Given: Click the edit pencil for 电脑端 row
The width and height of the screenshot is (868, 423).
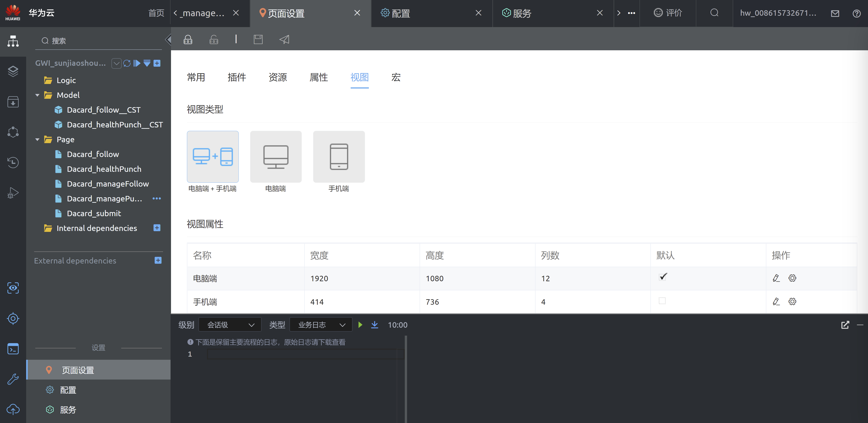Looking at the screenshot, I should pos(776,278).
